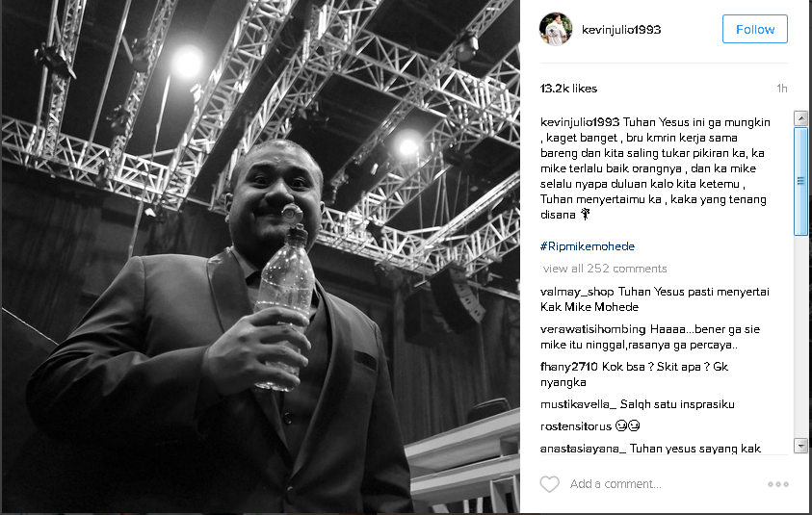Expand view all 252 comments
812x515 pixels.
605,269
